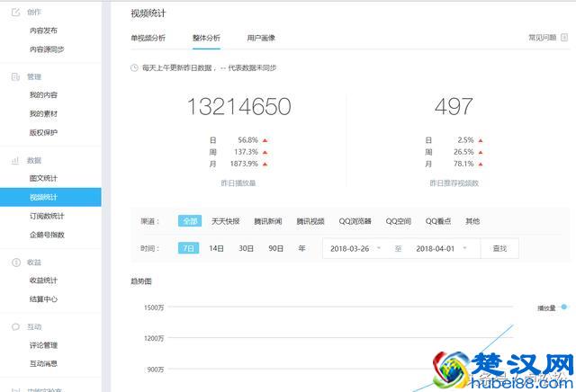576x392 pixels.
Task: Select the 年 time range
Action: pyautogui.click(x=302, y=248)
